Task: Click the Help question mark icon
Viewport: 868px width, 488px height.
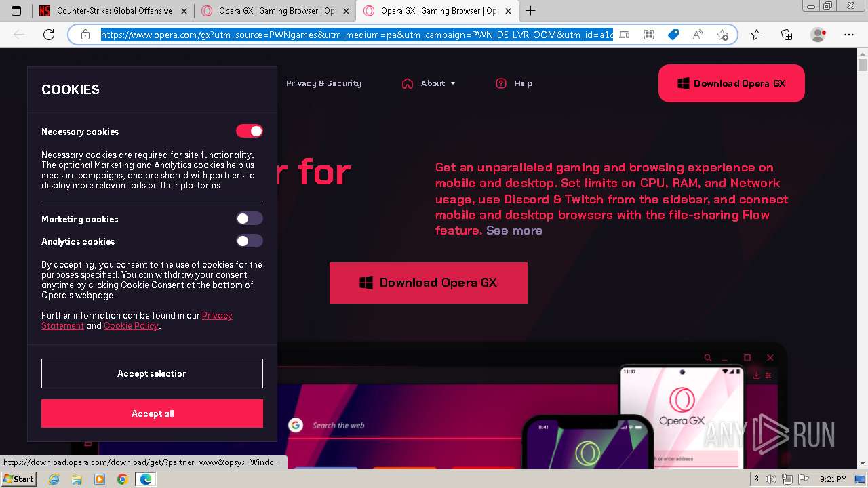Action: pos(501,83)
